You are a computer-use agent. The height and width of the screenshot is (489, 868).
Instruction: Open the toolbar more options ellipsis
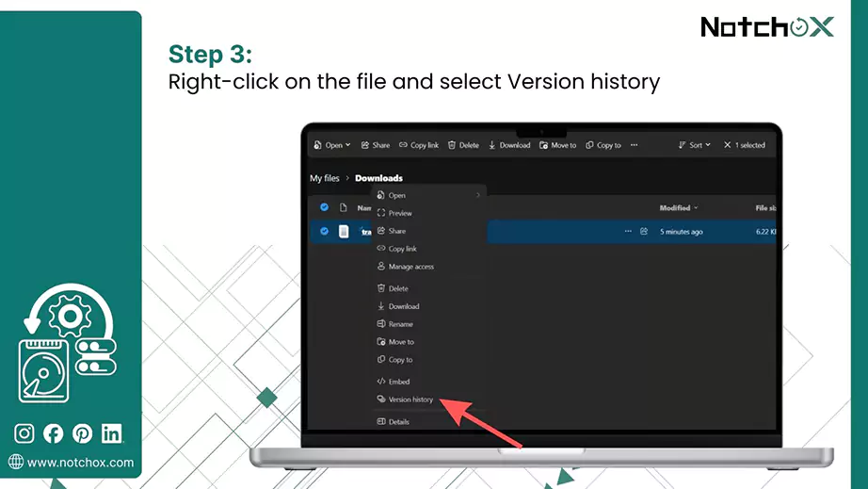pos(634,145)
